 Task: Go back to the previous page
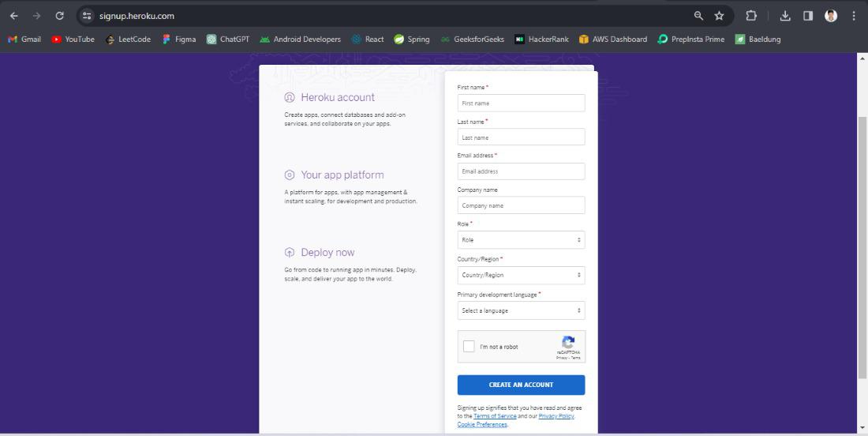(x=14, y=16)
